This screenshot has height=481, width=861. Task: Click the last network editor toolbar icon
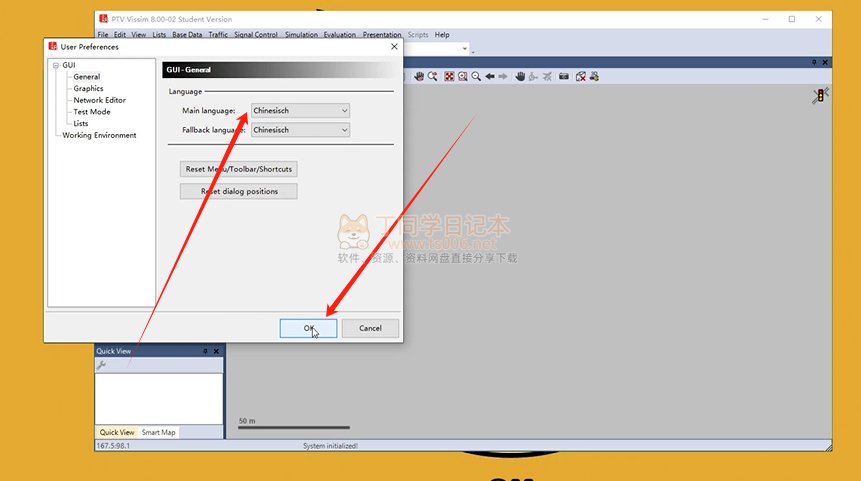click(x=594, y=76)
